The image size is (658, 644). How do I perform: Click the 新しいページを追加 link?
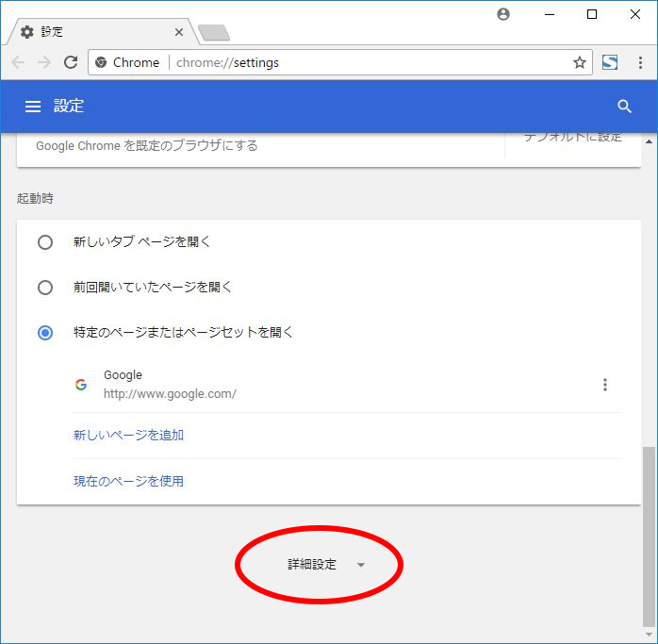pyautogui.click(x=128, y=435)
